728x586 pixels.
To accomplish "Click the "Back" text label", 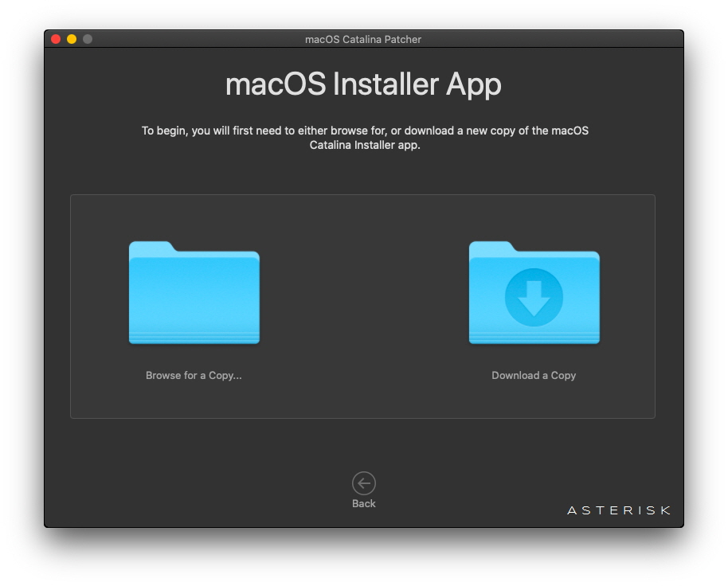I will point(363,503).
